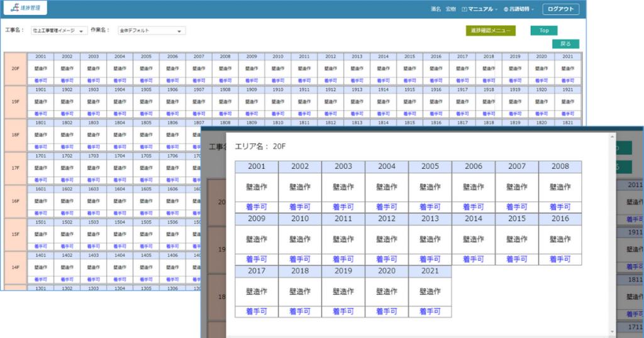Click 着手可 link under room 2021 in popup
644x338 pixels.
[430, 311]
